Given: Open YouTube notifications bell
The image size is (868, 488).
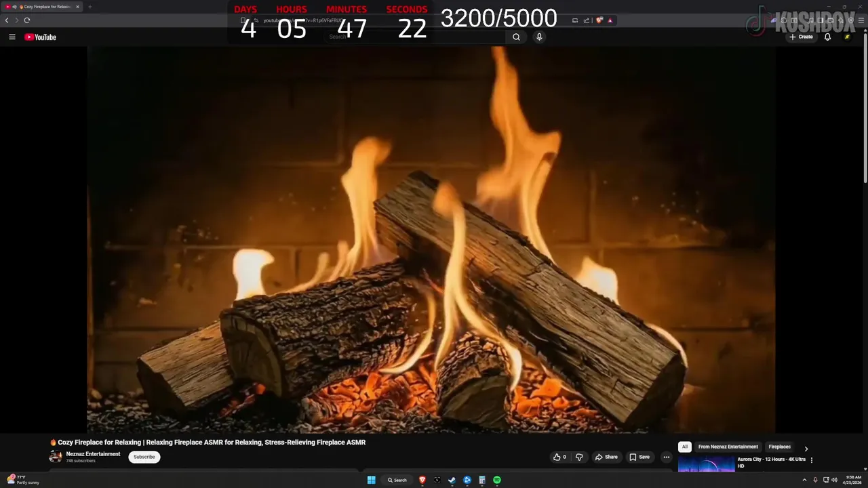Looking at the screenshot, I should click(827, 37).
